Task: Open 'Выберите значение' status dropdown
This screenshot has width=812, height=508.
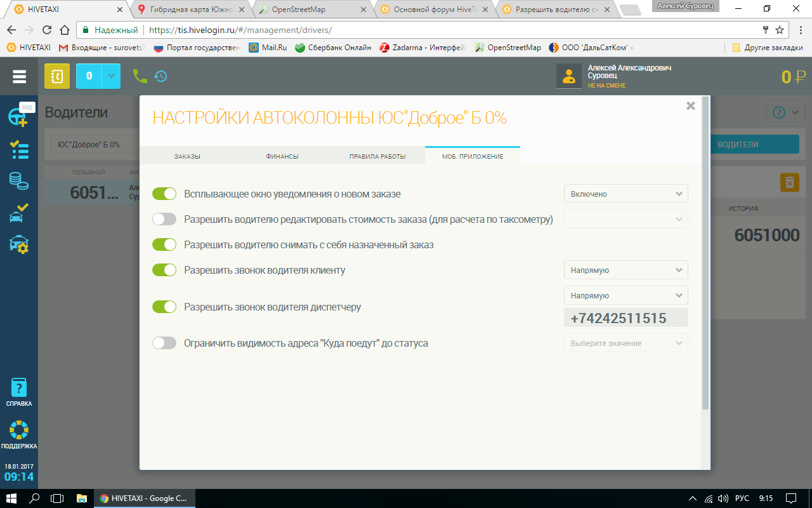Action: (x=625, y=344)
